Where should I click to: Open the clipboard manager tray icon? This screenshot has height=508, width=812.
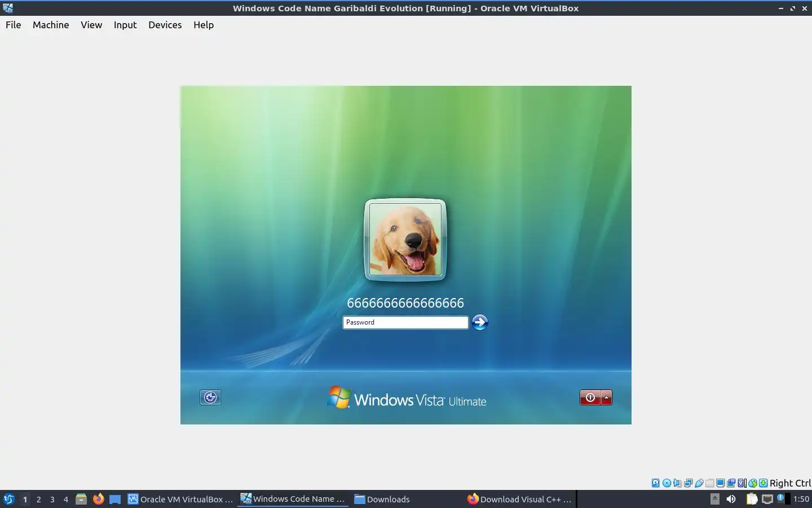click(x=752, y=499)
